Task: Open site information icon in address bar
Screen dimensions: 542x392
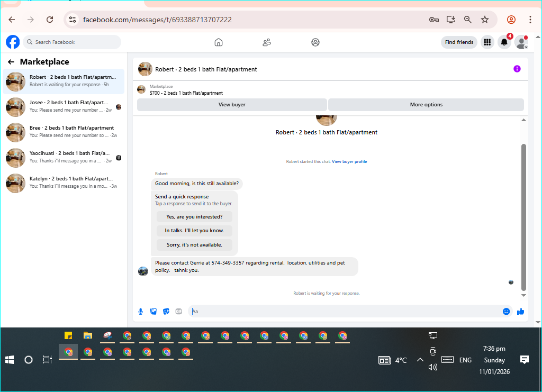Action: pos(72,20)
